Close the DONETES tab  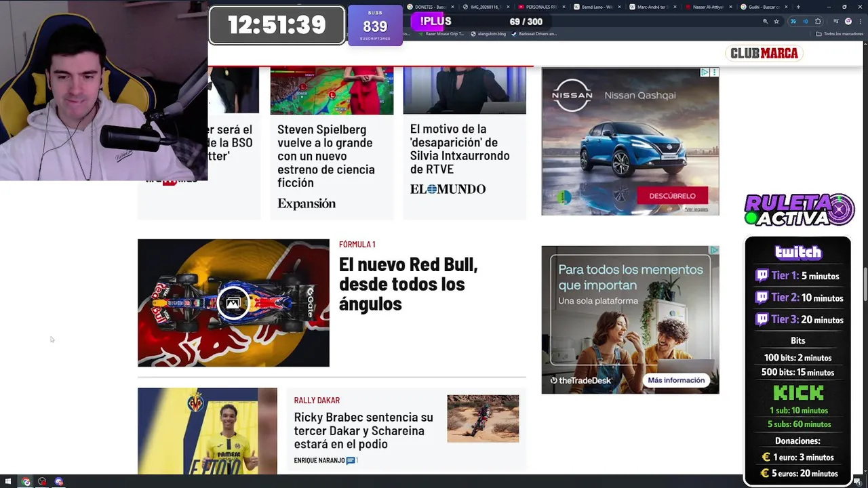[x=452, y=7]
